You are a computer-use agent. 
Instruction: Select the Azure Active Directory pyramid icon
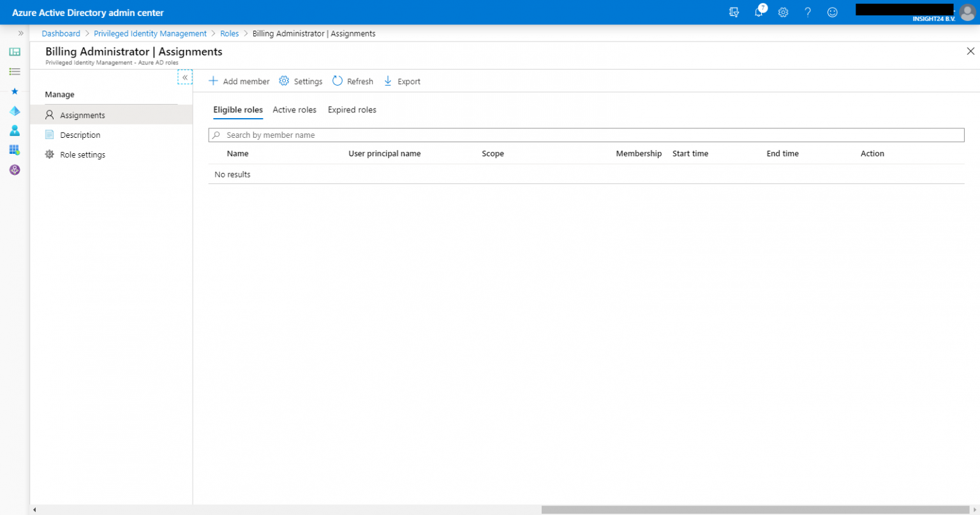[15, 110]
